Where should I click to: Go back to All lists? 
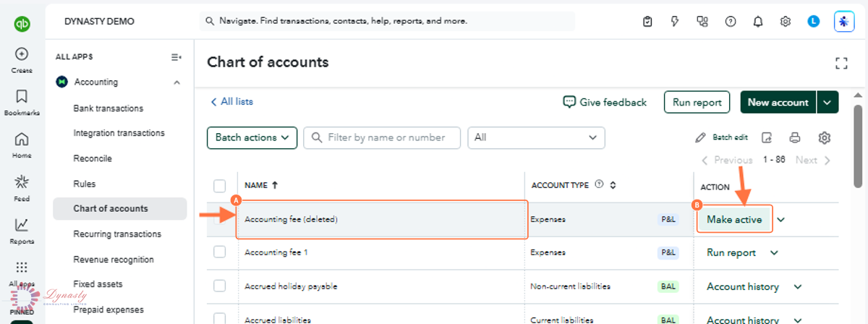point(231,102)
